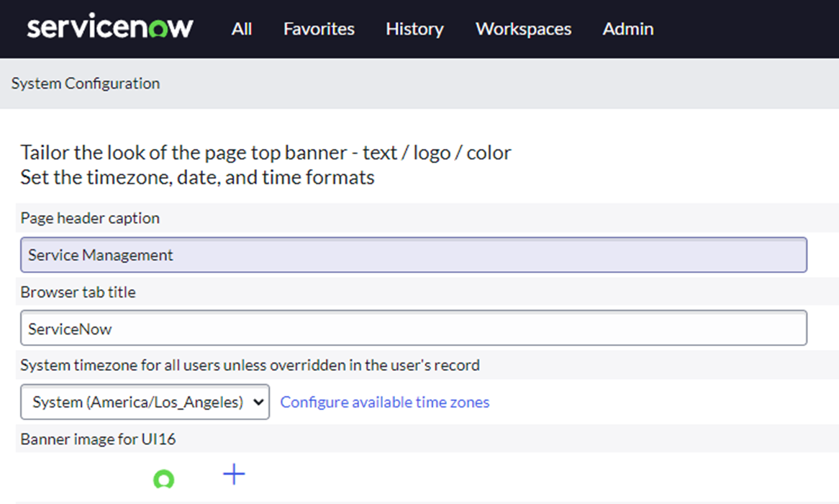Image resolution: width=839 pixels, height=504 pixels.
Task: Click the plus icon to add banner image
Action: point(234,474)
